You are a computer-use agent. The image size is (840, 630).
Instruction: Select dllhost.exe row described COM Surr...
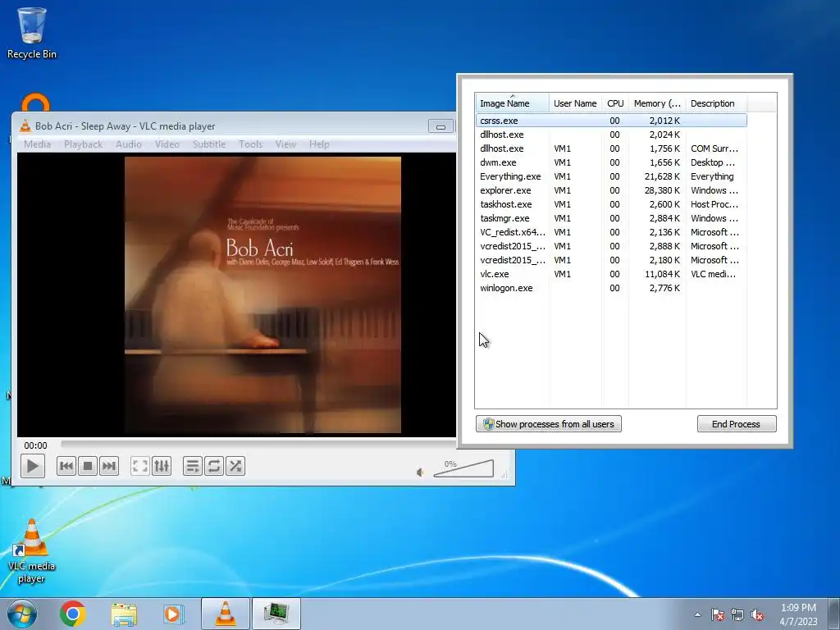(611, 148)
